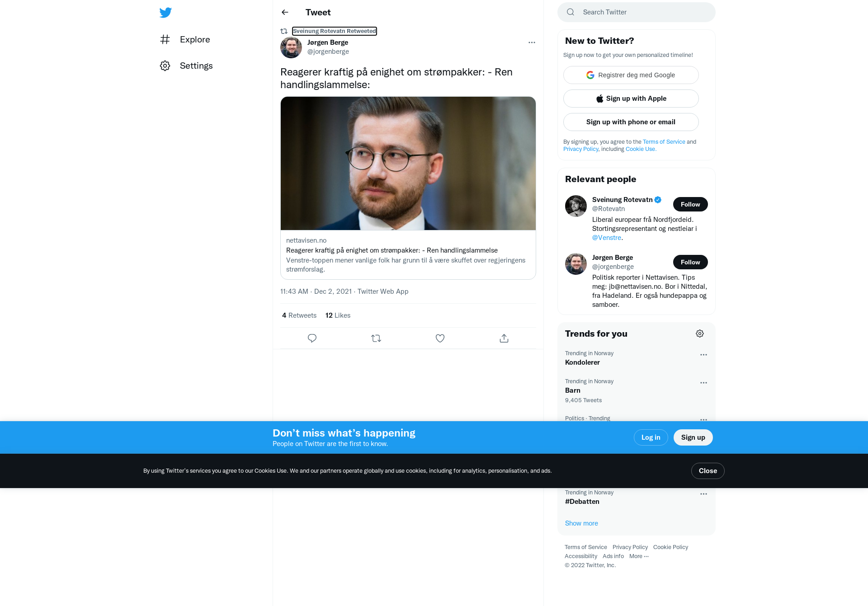The image size is (868, 606).
Task: Open Explore from the left sidebar
Action: coord(185,39)
